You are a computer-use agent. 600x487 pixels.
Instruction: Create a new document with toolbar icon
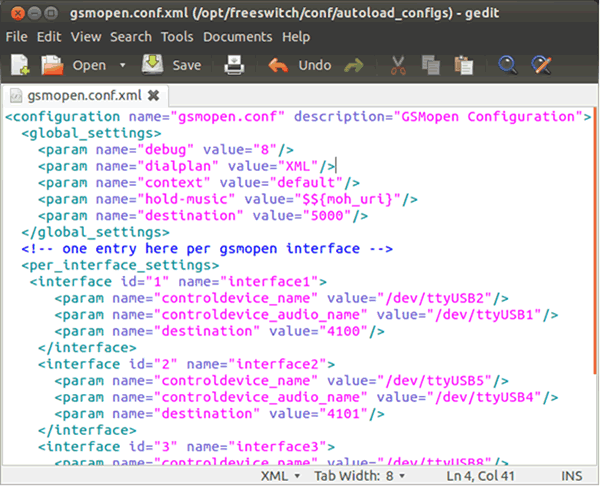point(19,66)
